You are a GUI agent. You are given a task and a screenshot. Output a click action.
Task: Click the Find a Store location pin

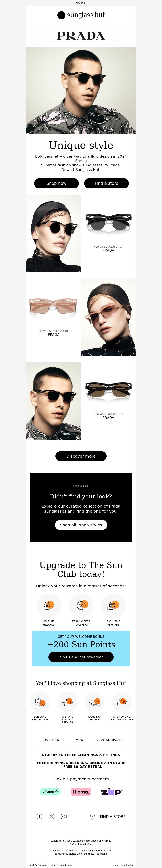coord(92,816)
